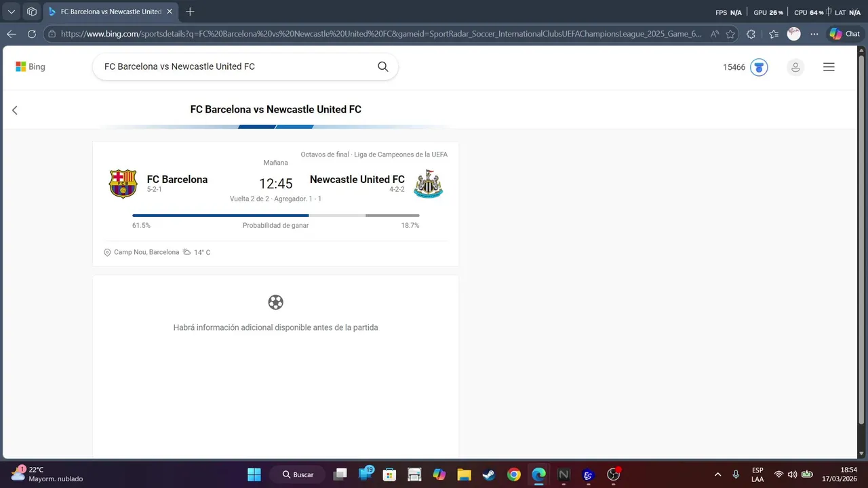Image resolution: width=868 pixels, height=488 pixels.
Task: Open the Copilot taskbar icon
Action: (x=439, y=474)
